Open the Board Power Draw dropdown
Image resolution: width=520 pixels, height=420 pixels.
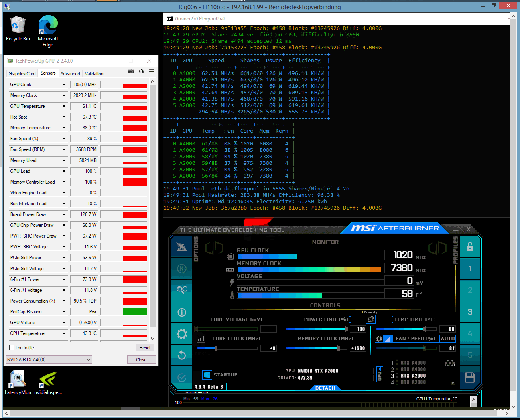click(64, 214)
